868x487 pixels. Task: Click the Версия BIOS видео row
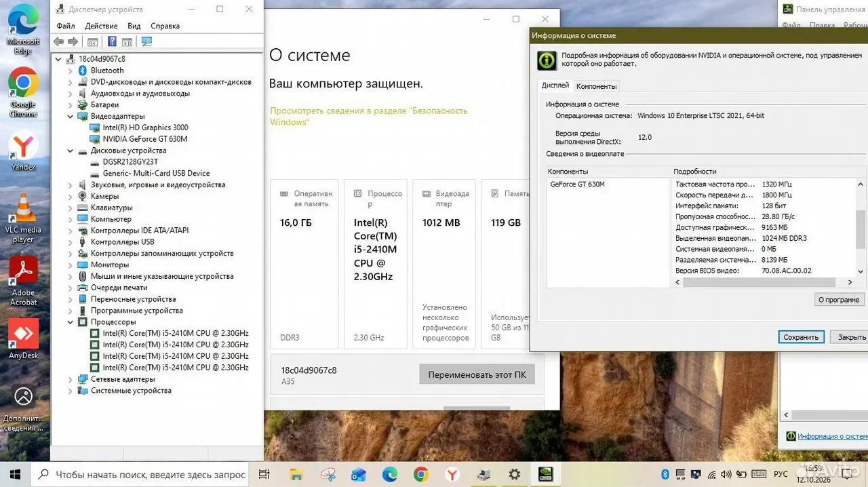[x=764, y=271]
